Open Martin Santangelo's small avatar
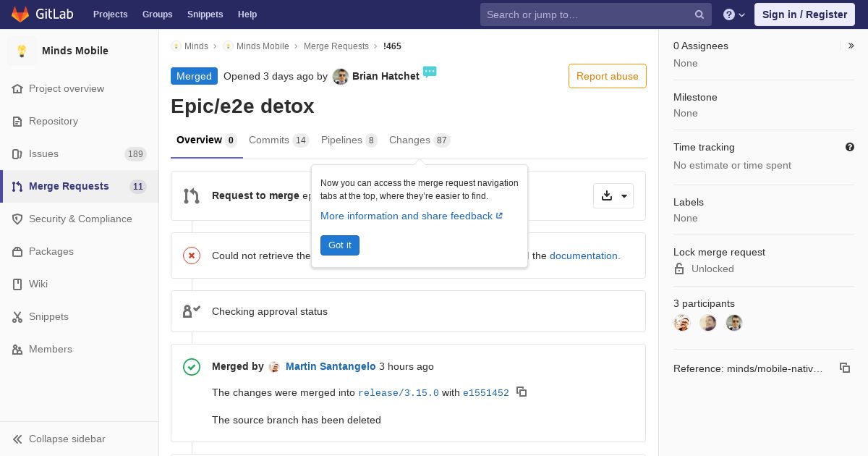The width and height of the screenshot is (868, 456). pos(274,367)
